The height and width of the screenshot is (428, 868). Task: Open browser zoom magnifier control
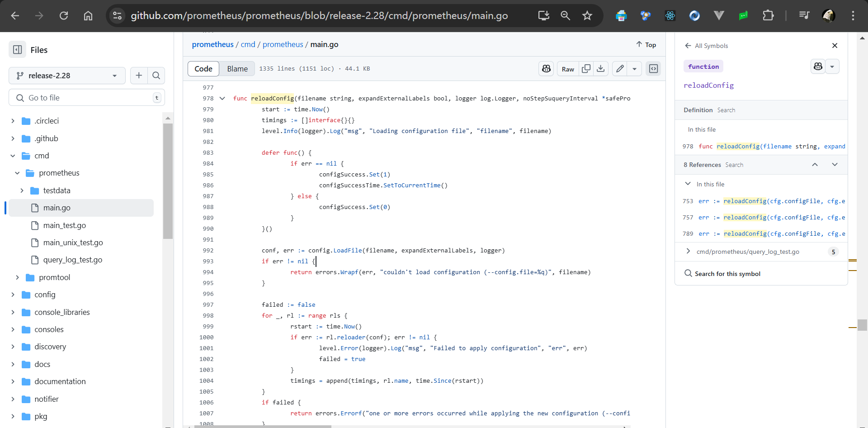click(565, 16)
